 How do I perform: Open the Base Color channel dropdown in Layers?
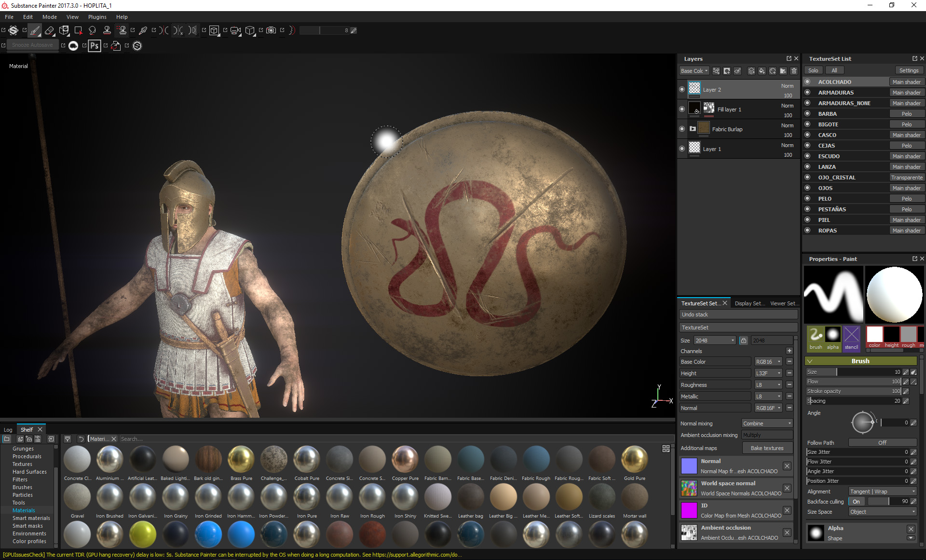pyautogui.click(x=694, y=71)
